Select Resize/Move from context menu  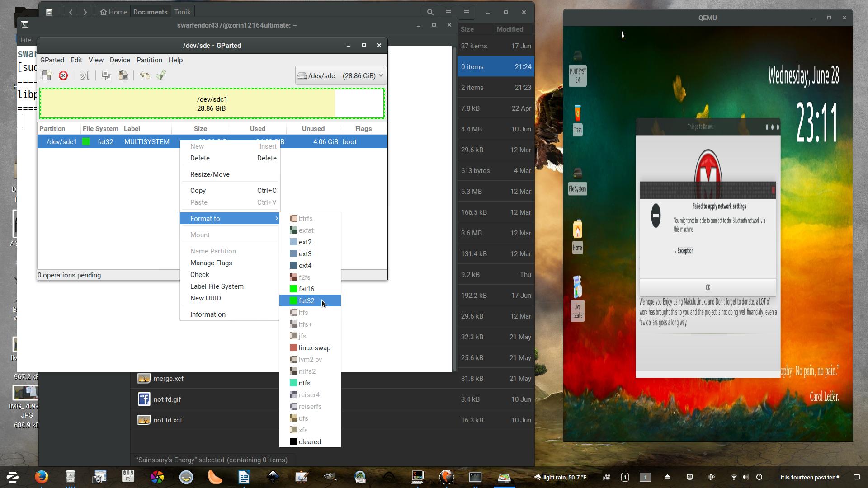(x=210, y=174)
